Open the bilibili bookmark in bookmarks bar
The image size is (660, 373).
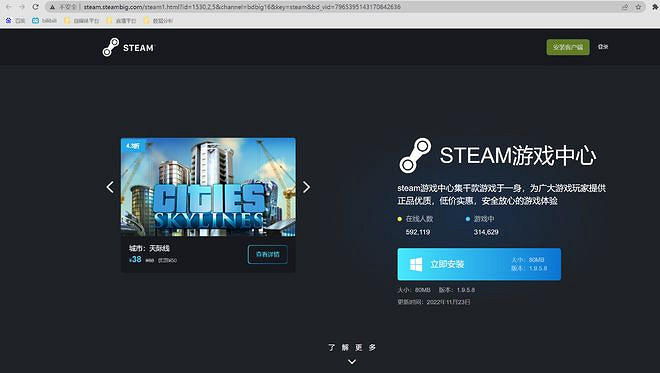[x=44, y=20]
